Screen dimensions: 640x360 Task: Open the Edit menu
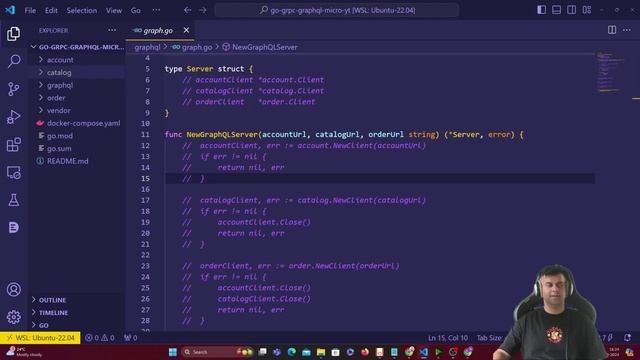click(x=51, y=10)
